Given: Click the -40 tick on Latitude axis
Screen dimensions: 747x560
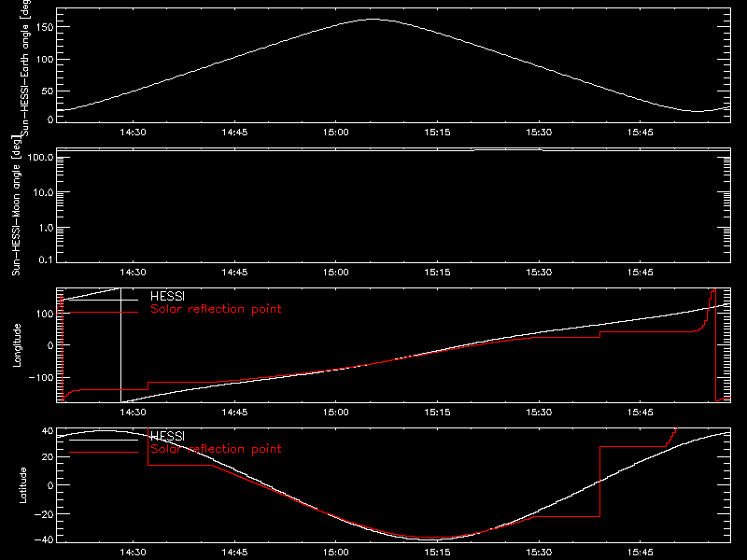Looking at the screenshot, I should 44,540.
